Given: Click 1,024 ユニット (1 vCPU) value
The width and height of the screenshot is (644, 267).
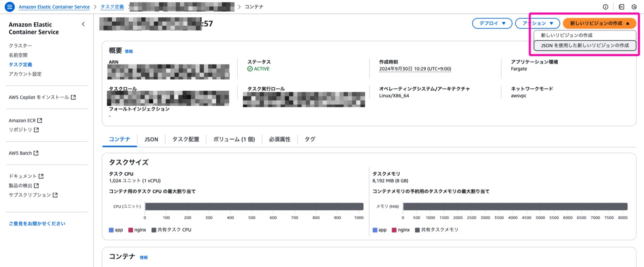Looking at the screenshot, I should [135, 181].
